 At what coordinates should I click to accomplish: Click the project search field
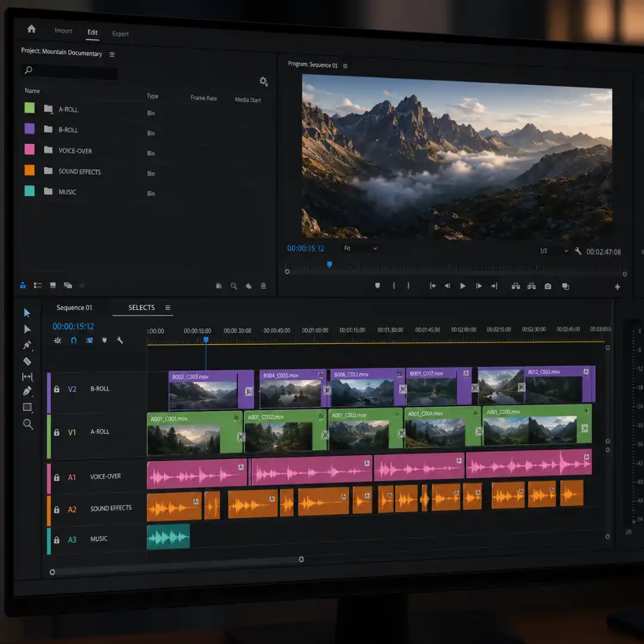pyautogui.click(x=69, y=72)
